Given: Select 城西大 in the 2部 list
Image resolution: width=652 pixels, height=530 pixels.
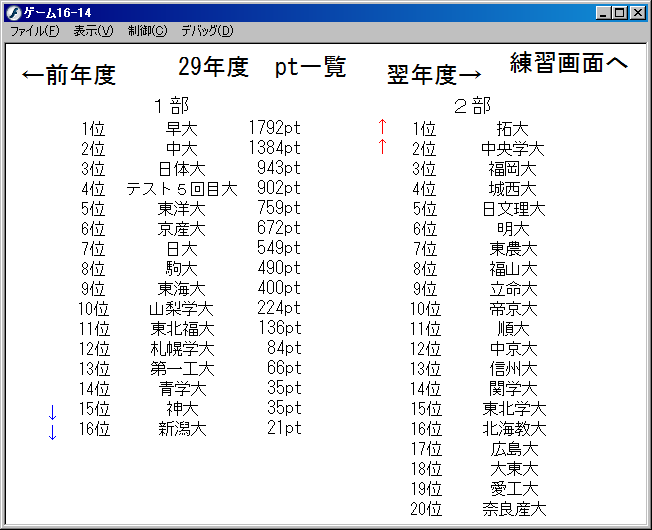Looking at the screenshot, I should (x=512, y=189).
